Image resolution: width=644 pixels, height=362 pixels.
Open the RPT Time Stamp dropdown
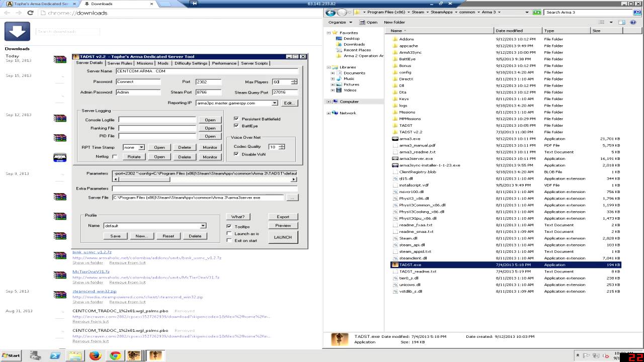coord(142,147)
